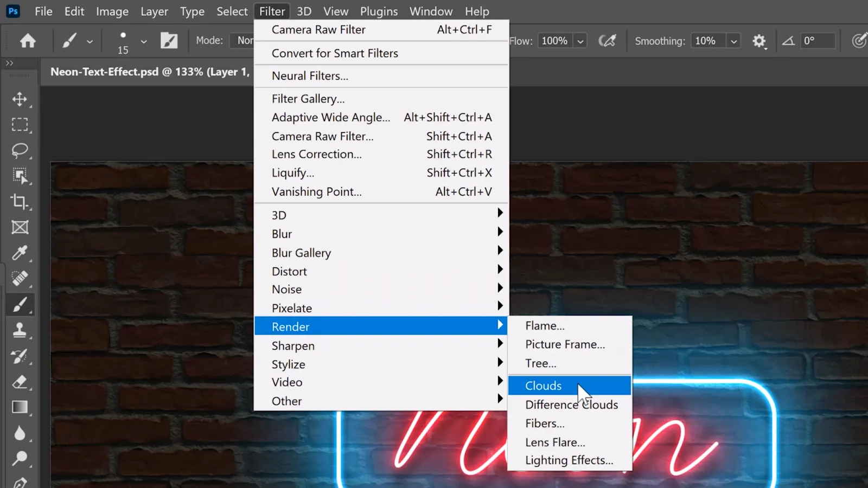The image size is (868, 488).
Task: Select the Move tool
Action: tap(20, 99)
